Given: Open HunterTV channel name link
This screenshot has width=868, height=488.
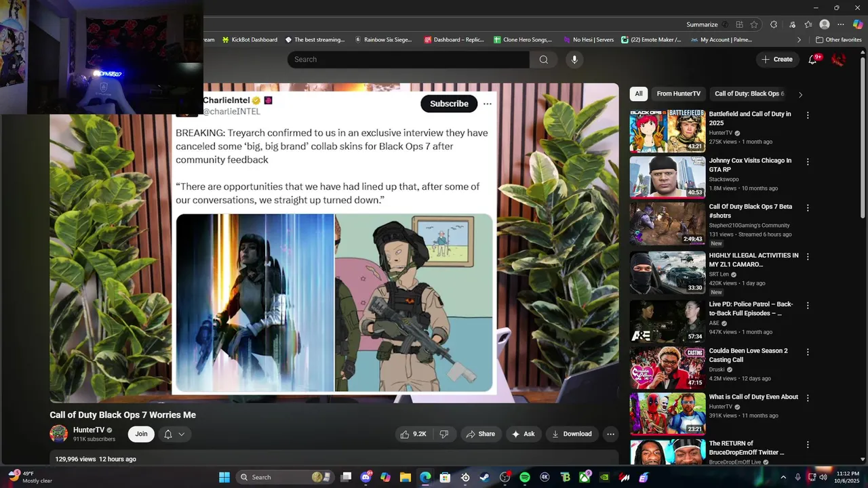Looking at the screenshot, I should point(89,430).
